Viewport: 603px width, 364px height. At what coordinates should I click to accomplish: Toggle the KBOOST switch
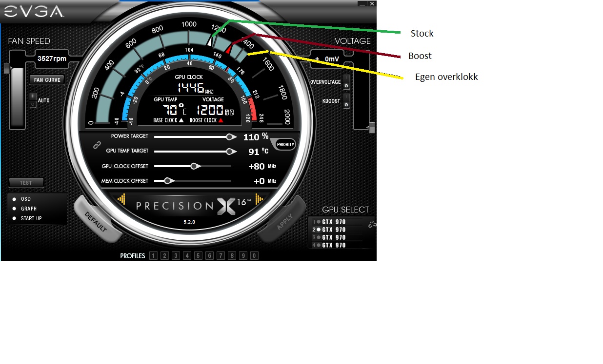tap(346, 101)
